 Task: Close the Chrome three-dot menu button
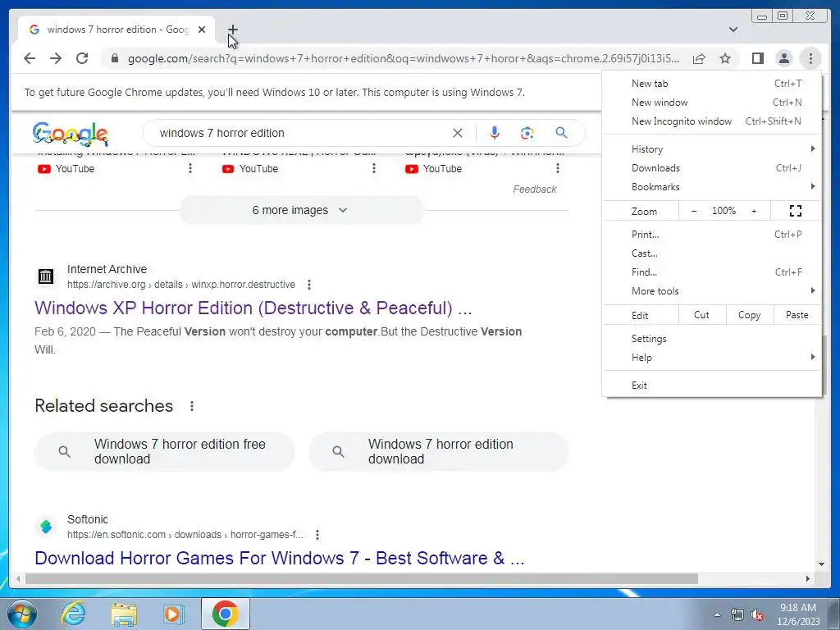pyautogui.click(x=810, y=58)
